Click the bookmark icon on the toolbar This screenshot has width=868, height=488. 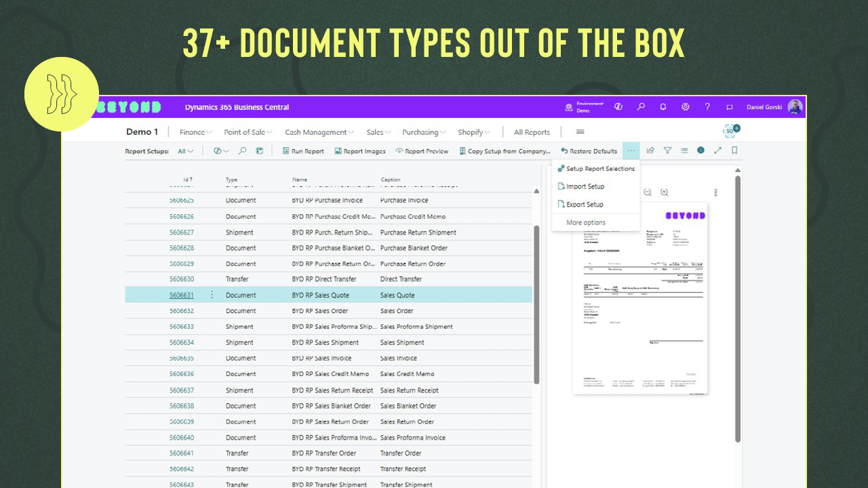[x=734, y=150]
